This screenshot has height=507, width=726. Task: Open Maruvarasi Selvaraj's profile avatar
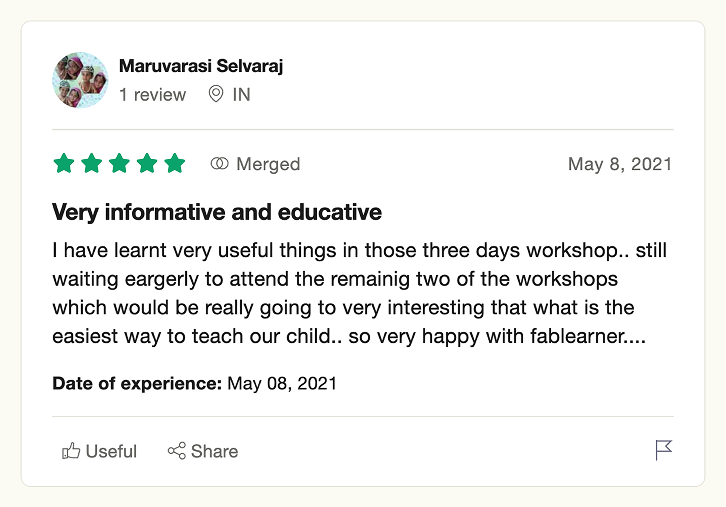pos(80,80)
